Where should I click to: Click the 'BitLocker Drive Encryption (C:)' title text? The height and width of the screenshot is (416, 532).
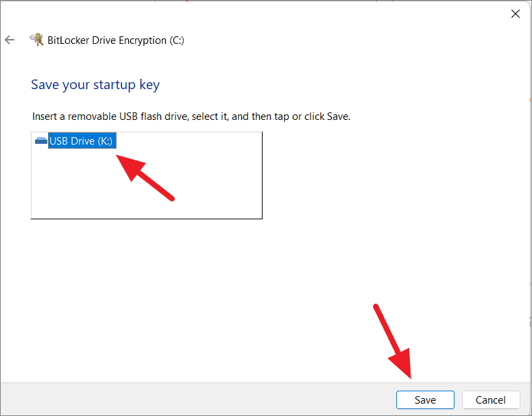pos(116,40)
